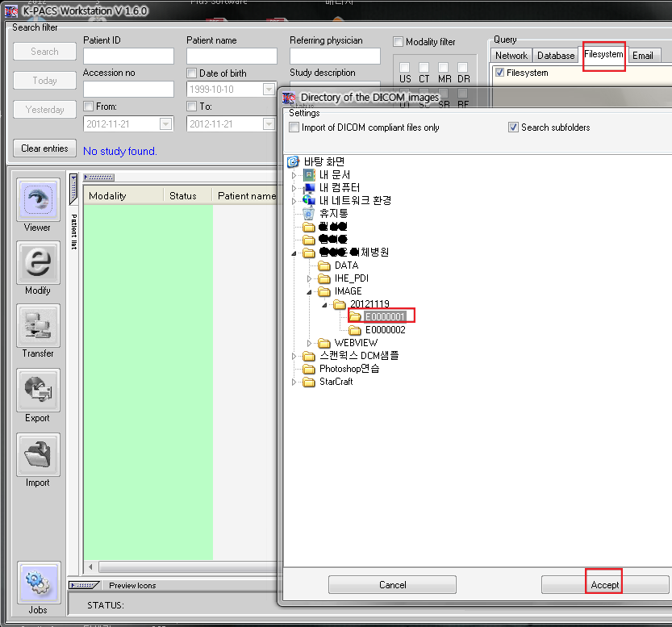Screen dimensions: 672x627
Task: Uncheck Search subfolders checkbox
Action: [x=513, y=127]
